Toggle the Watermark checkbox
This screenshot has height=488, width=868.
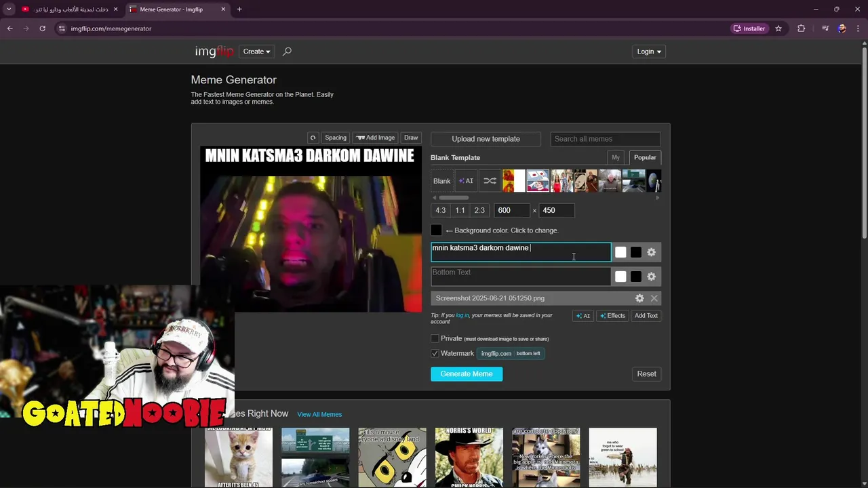(435, 353)
